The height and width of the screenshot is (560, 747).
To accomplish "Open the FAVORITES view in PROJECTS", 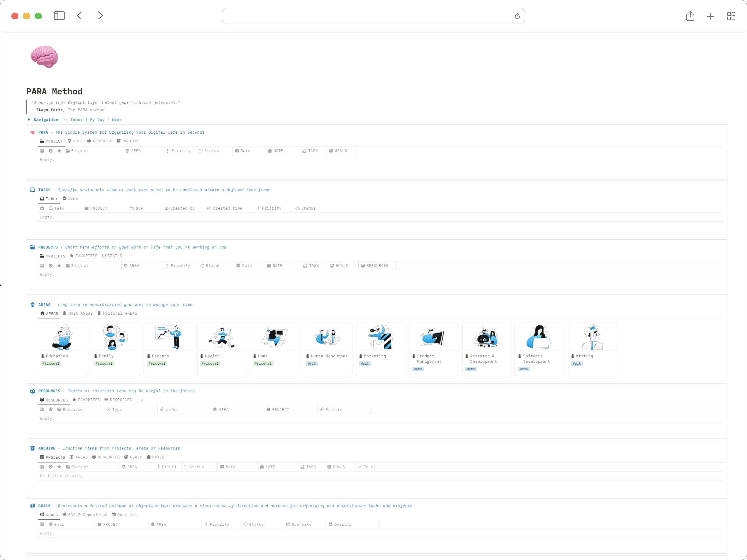I will [83, 256].
